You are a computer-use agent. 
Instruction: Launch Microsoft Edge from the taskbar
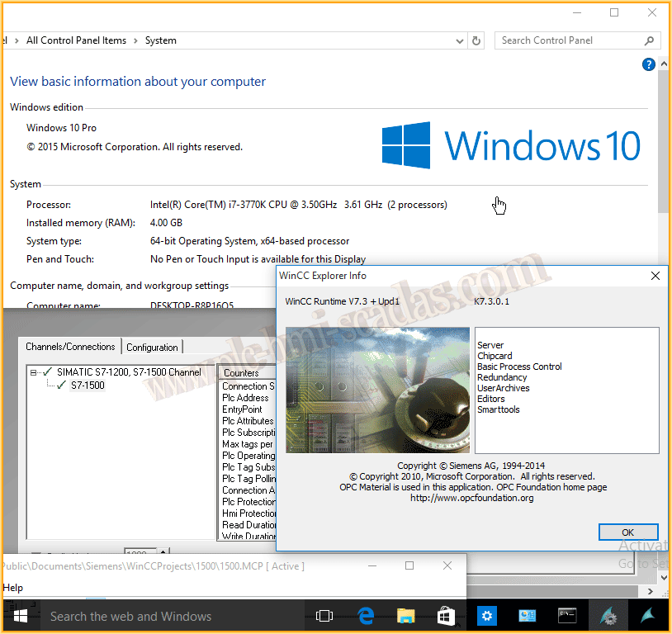(x=366, y=616)
